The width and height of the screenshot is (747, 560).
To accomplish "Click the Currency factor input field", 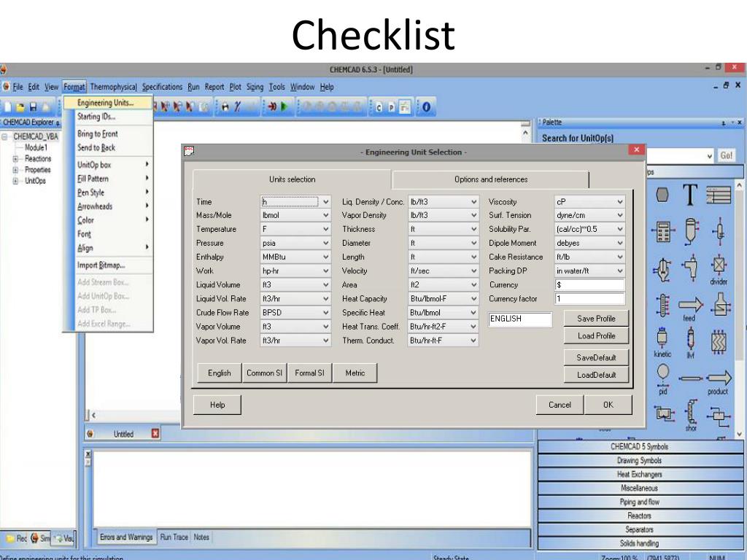I will click(x=589, y=298).
